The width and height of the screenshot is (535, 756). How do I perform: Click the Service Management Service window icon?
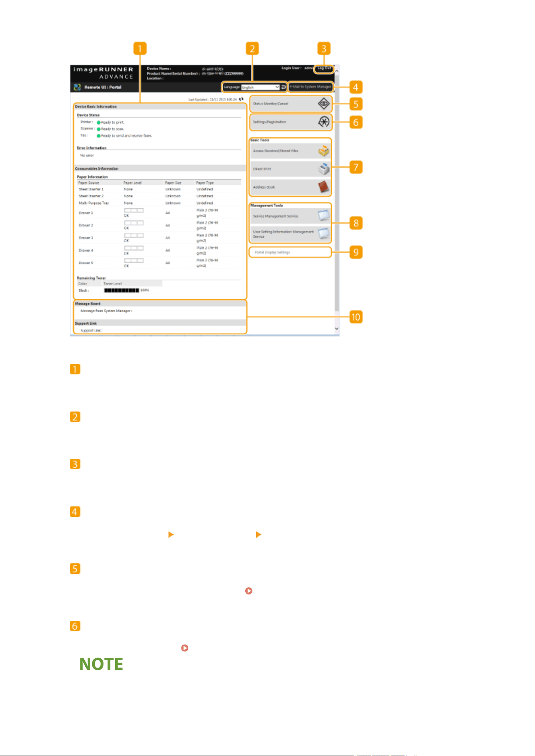point(324,216)
